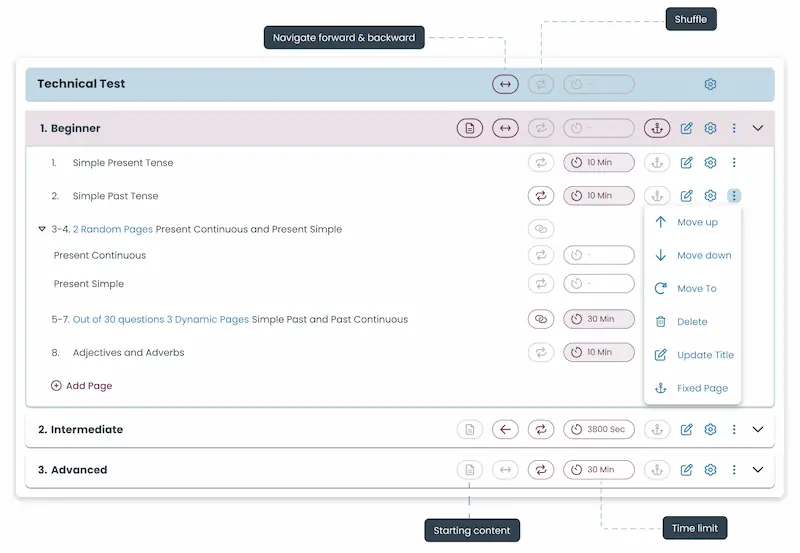Toggle shuffle for Simple Present Tense
The height and width of the screenshot is (553, 800).
coord(541,162)
